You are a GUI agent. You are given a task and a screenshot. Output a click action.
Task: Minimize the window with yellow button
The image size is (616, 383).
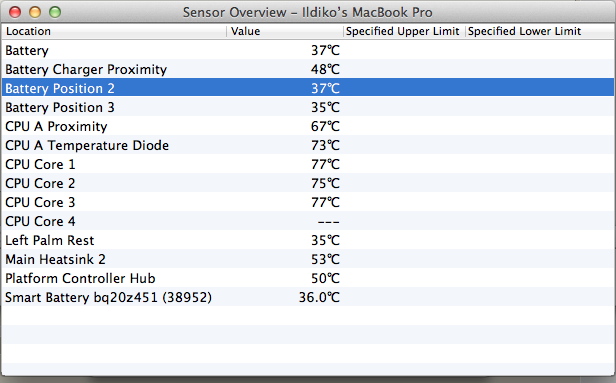(35, 12)
